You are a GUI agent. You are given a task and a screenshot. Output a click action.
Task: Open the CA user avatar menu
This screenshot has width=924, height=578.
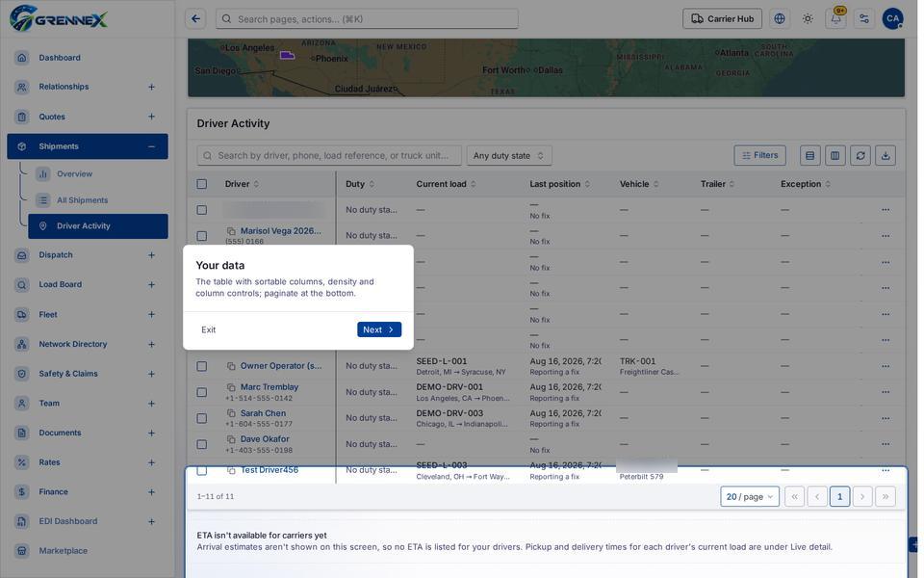pos(892,19)
